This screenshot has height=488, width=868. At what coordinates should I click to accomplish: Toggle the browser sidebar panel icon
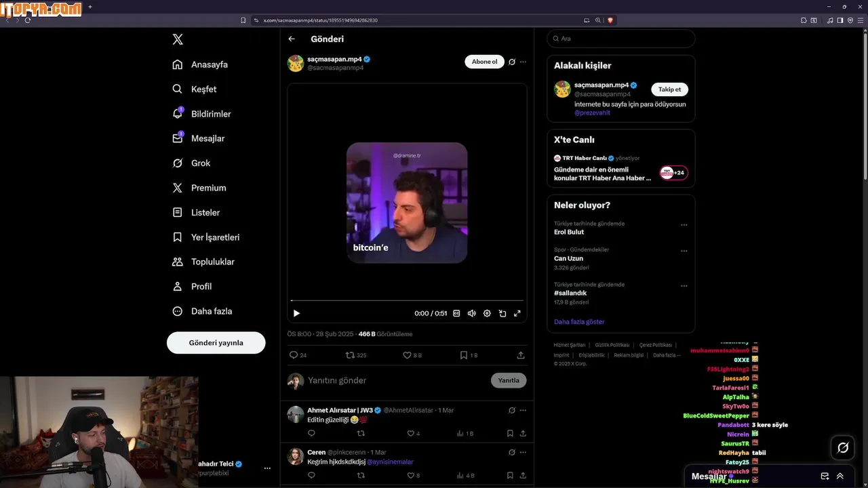(840, 20)
